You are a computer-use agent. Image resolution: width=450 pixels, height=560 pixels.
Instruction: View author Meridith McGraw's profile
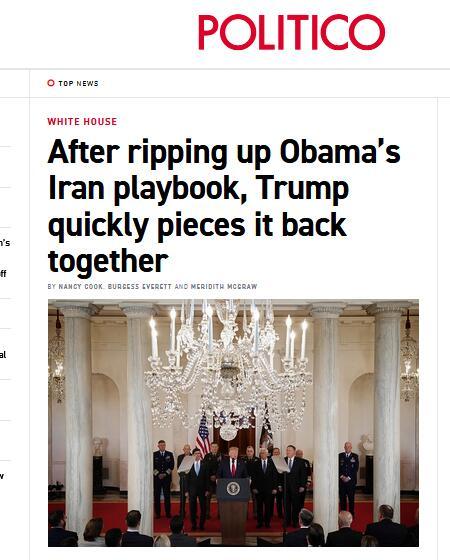(x=224, y=286)
